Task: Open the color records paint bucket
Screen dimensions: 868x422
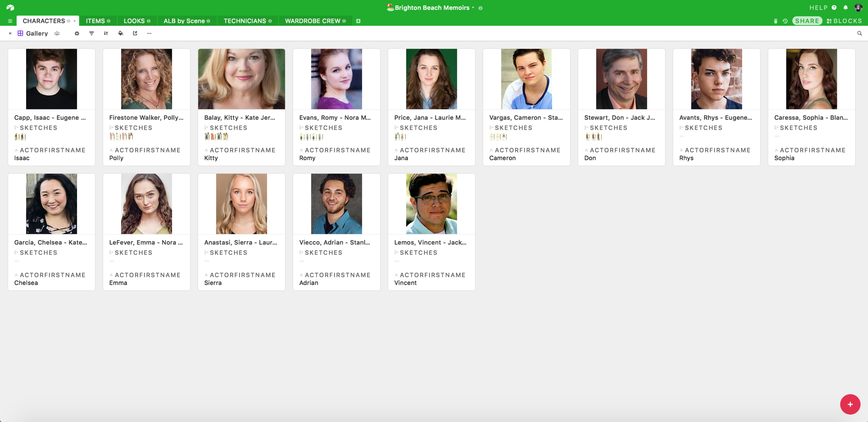Action: coord(120,33)
